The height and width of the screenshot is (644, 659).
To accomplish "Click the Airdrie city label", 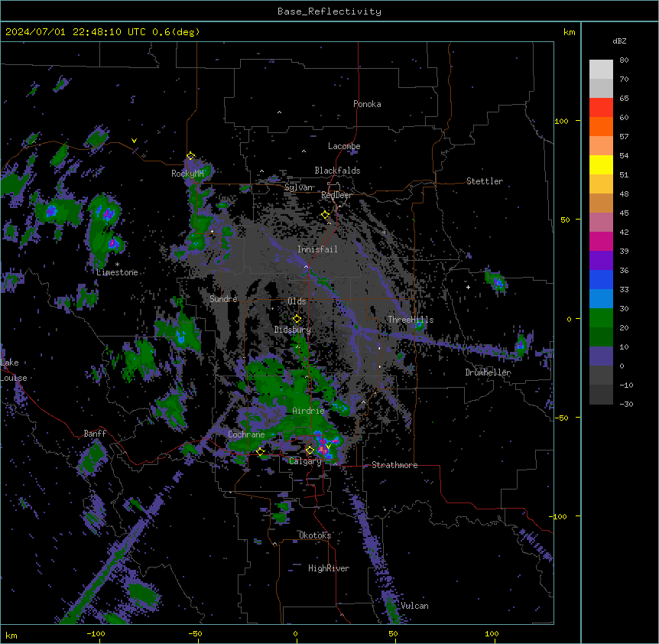I will point(308,411).
